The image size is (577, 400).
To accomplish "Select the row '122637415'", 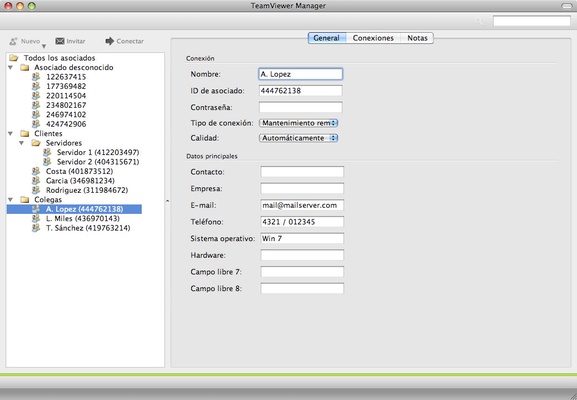I will point(66,77).
